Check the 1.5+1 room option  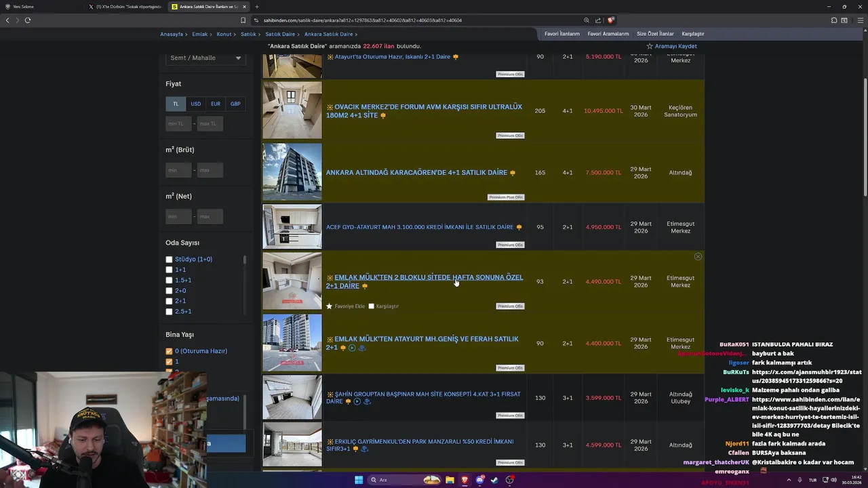[x=169, y=280]
